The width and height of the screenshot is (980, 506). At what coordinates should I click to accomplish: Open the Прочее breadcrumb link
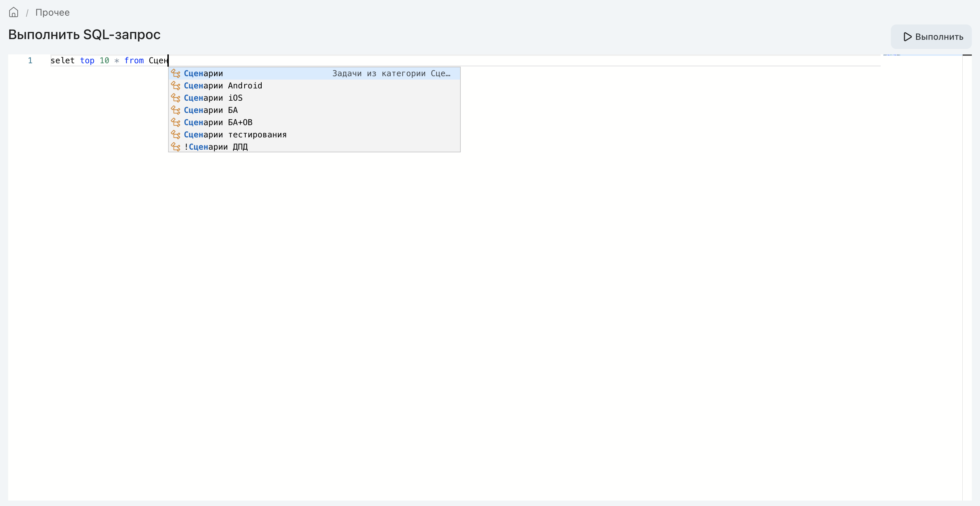coord(52,12)
